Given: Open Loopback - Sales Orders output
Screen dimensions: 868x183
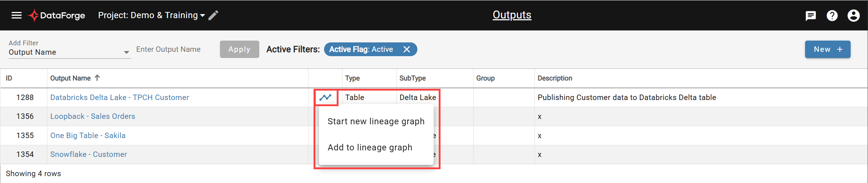Looking at the screenshot, I should pyautogui.click(x=93, y=116).
